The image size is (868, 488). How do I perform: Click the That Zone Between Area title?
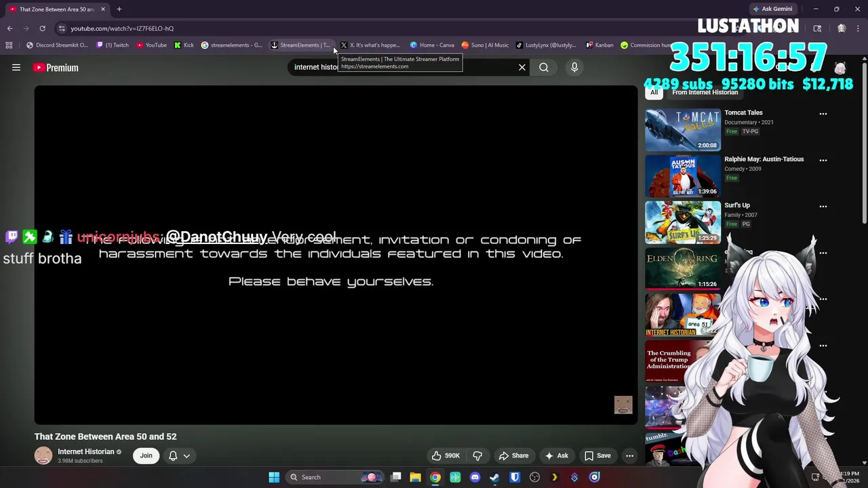pyautogui.click(x=105, y=436)
